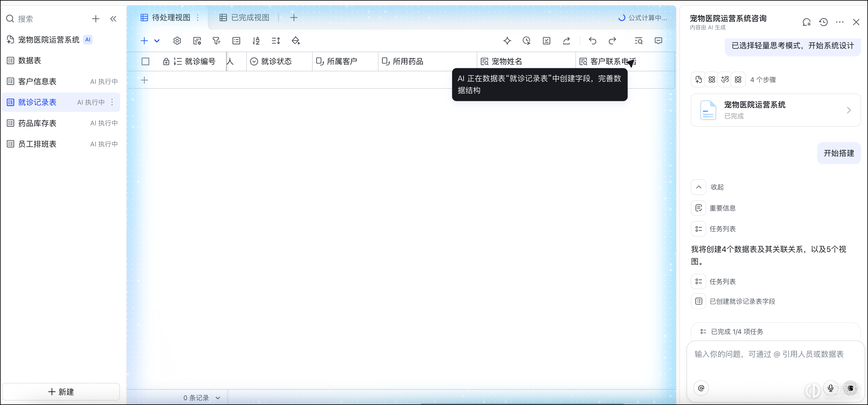Add a new view tab
This screenshot has width=868, height=405.
click(x=294, y=17)
